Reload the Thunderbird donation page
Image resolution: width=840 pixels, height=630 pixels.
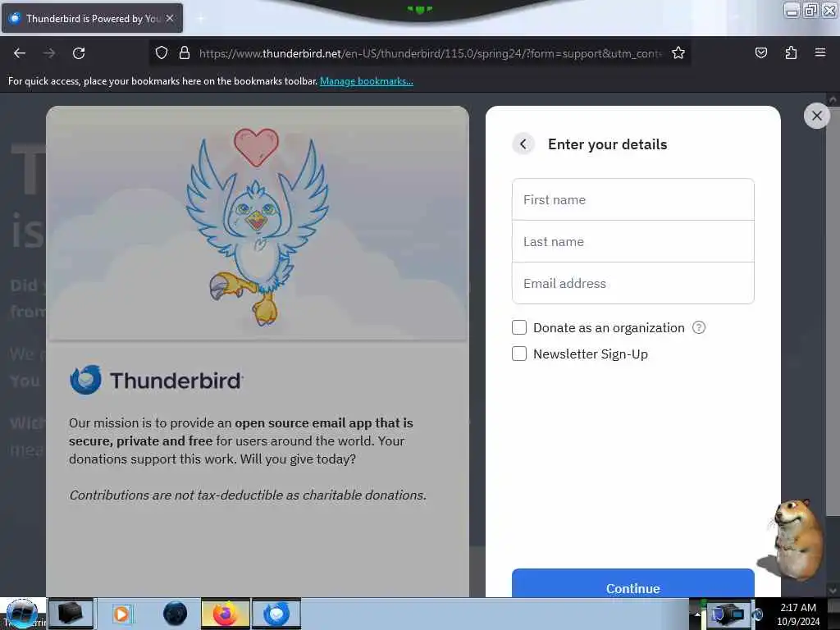click(79, 53)
